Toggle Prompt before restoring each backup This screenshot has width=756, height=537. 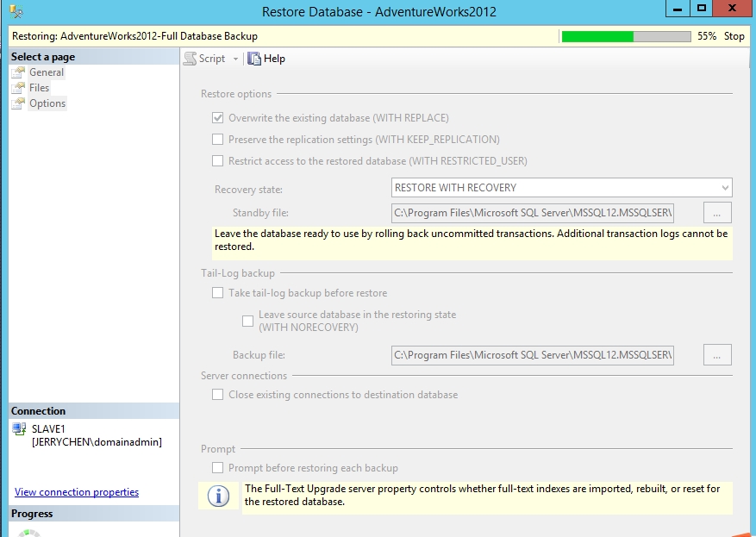coord(218,468)
